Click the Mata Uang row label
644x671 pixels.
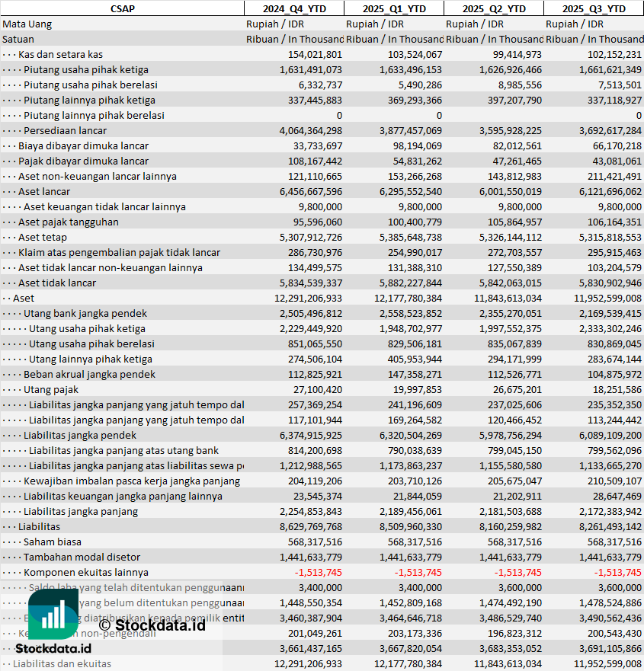click(27, 24)
